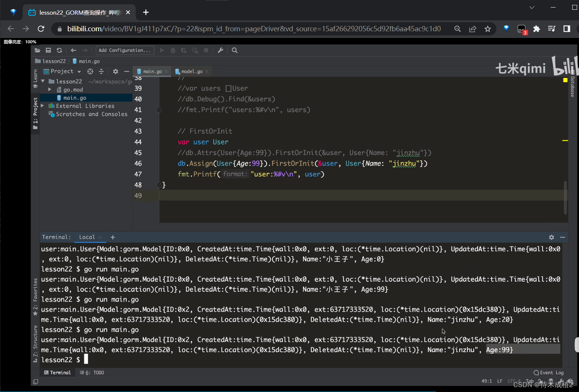Click Add Configuration button
Viewport: 579px width, 392px height.
pyautogui.click(x=125, y=50)
